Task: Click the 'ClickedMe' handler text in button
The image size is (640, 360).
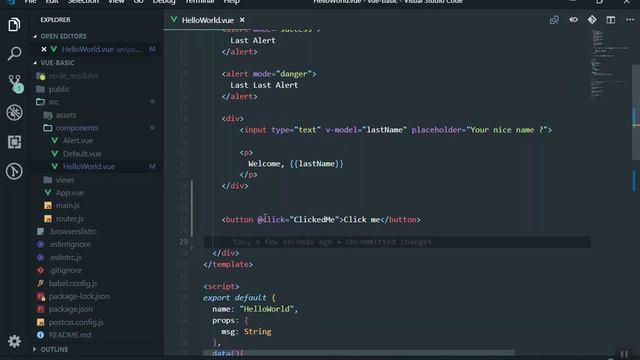Action: coord(314,220)
